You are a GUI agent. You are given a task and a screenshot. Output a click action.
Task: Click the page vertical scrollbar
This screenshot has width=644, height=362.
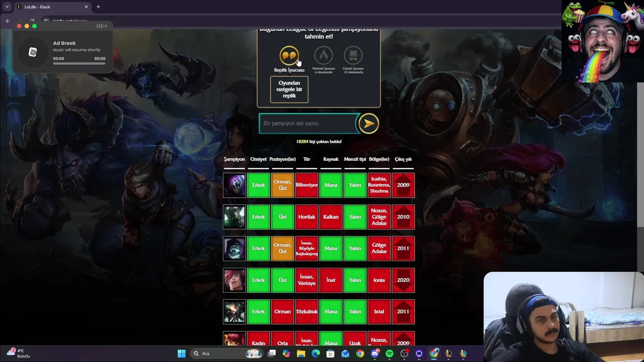[x=640, y=153]
